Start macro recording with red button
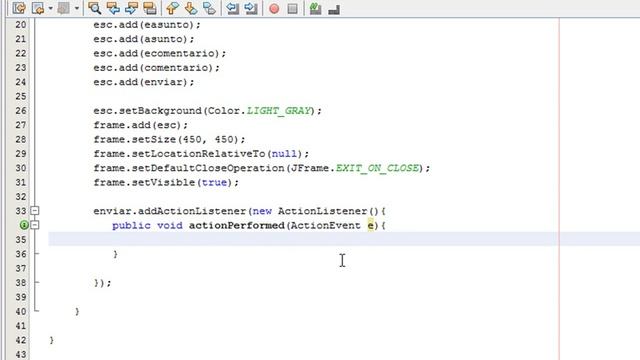Viewport: 640px width, 360px height. coord(274,9)
